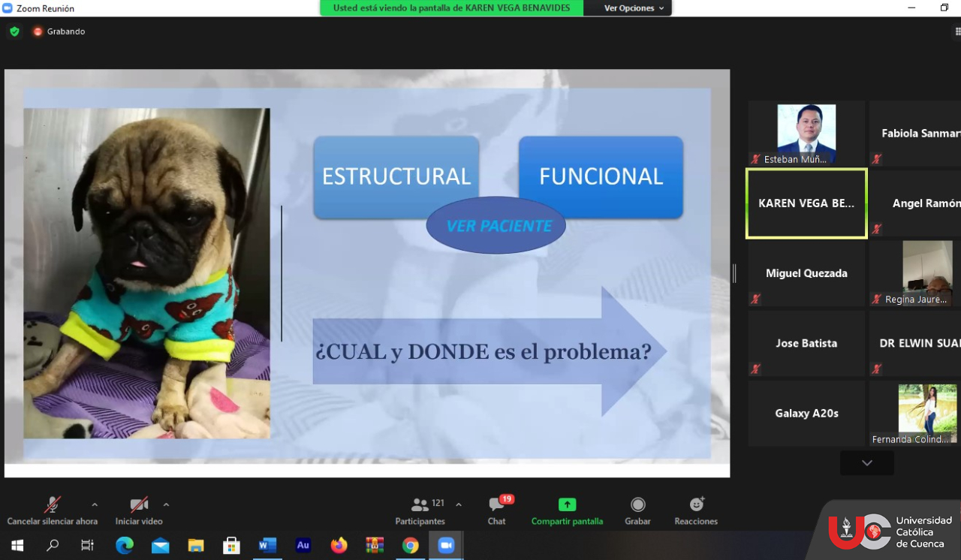Expand the arrow next to Participantes
961x560 pixels.
459,504
